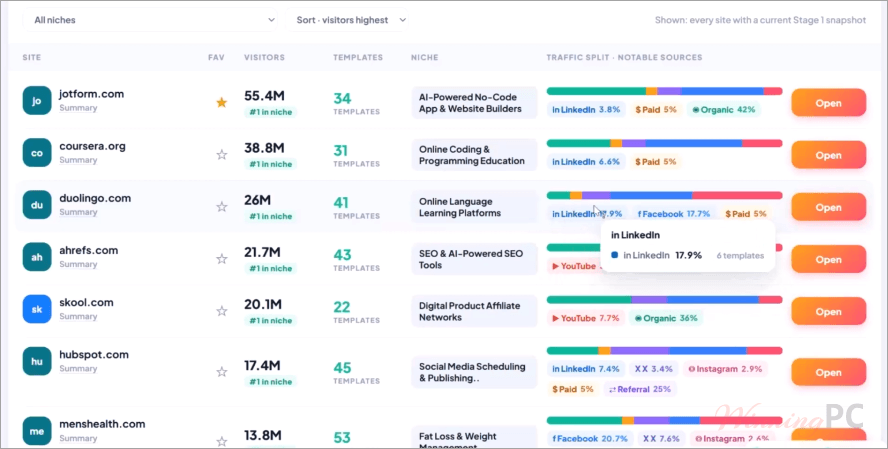Click the 6 templates text in LinkedIn tooltip

point(740,256)
